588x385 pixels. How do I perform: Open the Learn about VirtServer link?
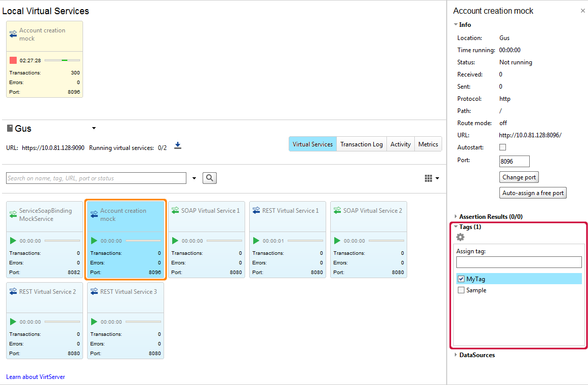[x=35, y=376]
